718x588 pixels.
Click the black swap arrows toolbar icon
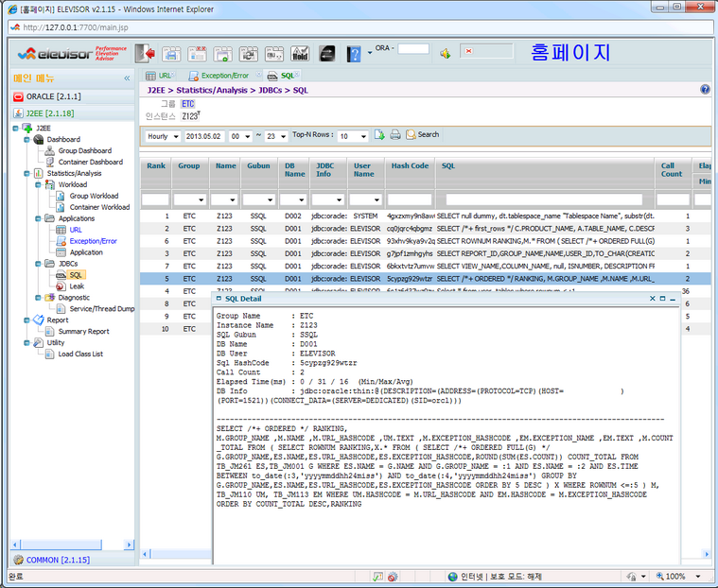pyautogui.click(x=327, y=54)
